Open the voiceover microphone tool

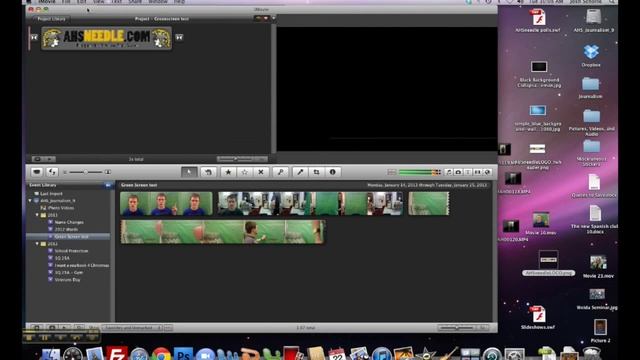pyautogui.click(x=300, y=172)
